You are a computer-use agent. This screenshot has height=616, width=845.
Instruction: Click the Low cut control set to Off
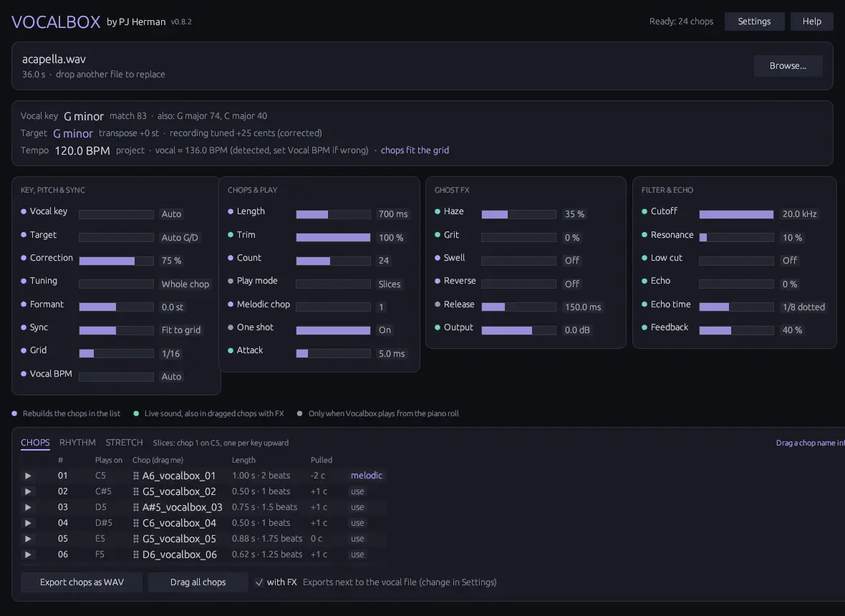coord(736,261)
